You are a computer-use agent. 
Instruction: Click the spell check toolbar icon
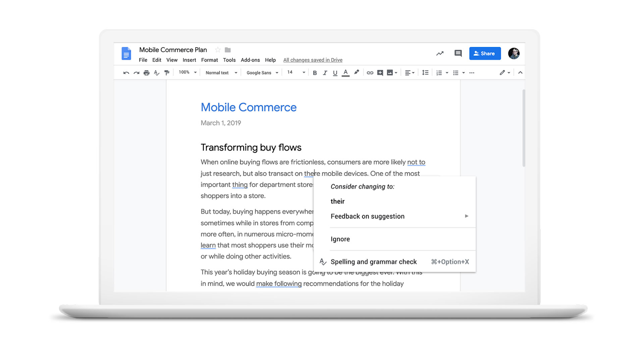pos(157,73)
